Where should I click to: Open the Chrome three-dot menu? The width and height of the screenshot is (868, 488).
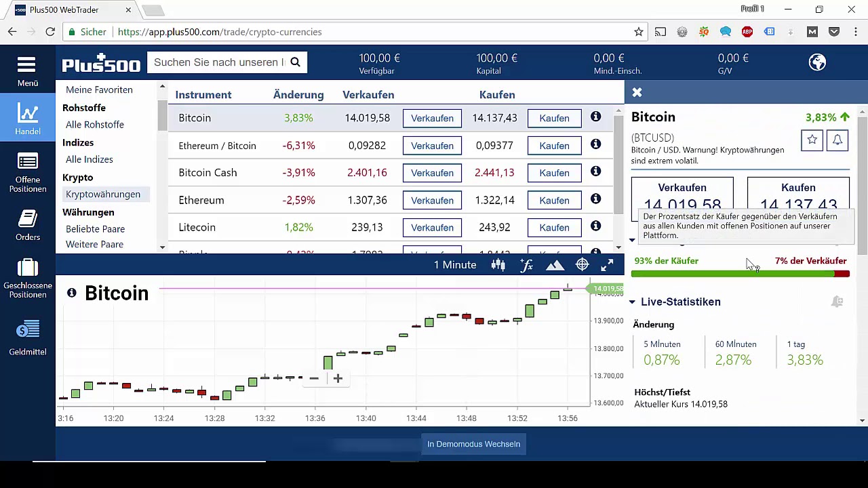854,32
